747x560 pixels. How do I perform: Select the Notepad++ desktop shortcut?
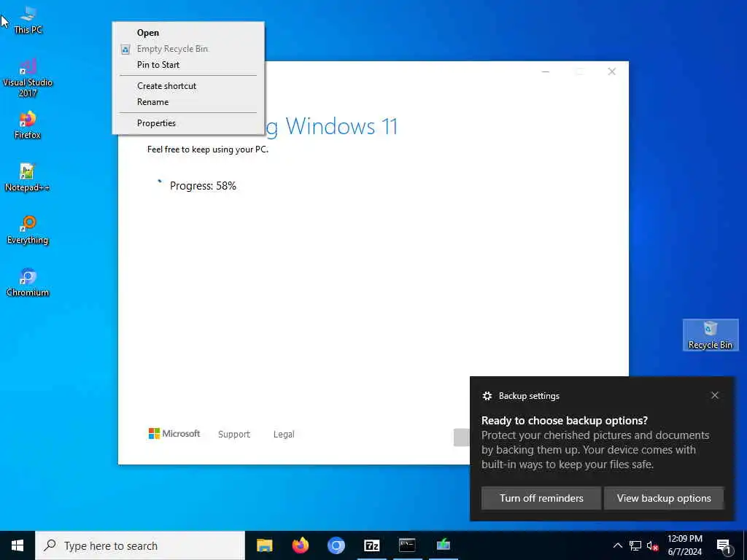pos(28,178)
